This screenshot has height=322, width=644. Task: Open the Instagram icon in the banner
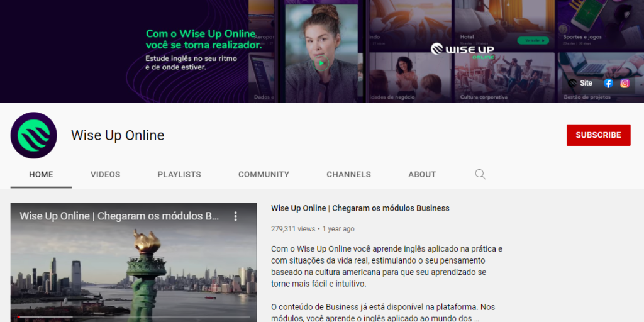[x=625, y=84]
